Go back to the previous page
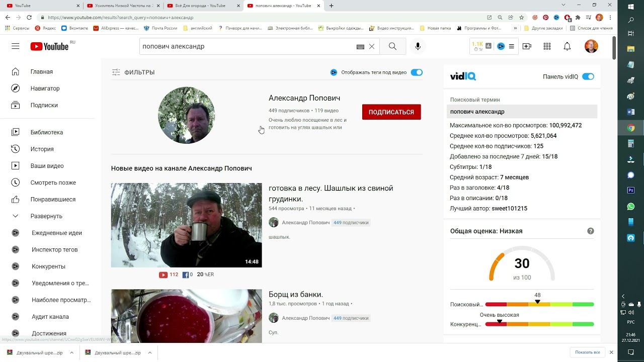Viewport: 644px width, 362px height. pyautogui.click(x=8, y=17)
